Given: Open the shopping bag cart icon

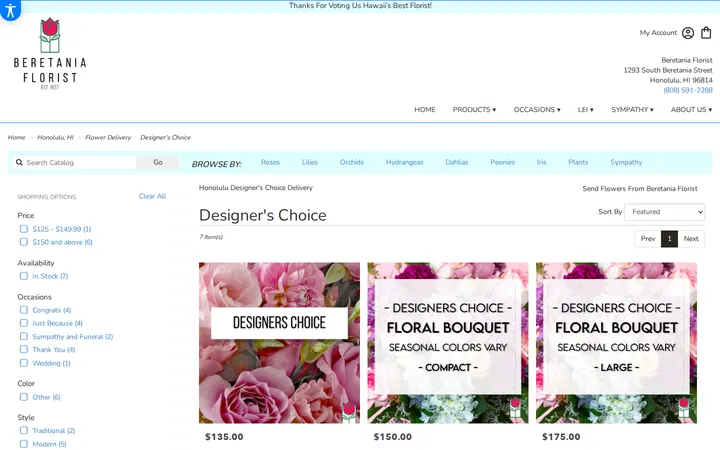Looking at the screenshot, I should (706, 33).
